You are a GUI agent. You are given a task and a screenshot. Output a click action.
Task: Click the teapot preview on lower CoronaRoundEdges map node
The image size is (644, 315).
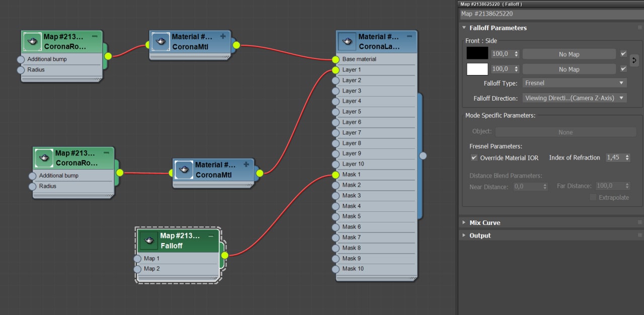pyautogui.click(x=44, y=158)
